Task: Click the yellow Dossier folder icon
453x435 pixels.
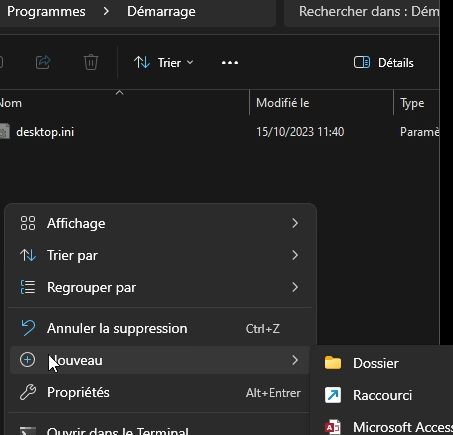Action: pyautogui.click(x=333, y=363)
